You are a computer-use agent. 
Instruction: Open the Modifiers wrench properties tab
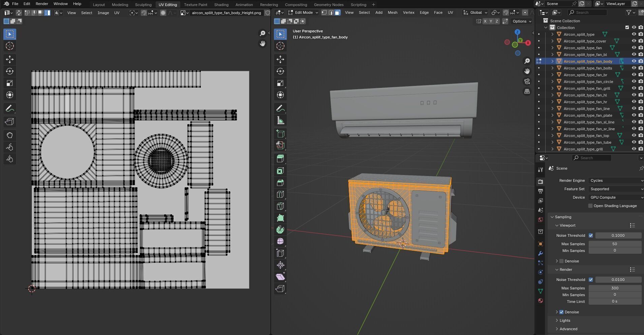click(x=541, y=253)
